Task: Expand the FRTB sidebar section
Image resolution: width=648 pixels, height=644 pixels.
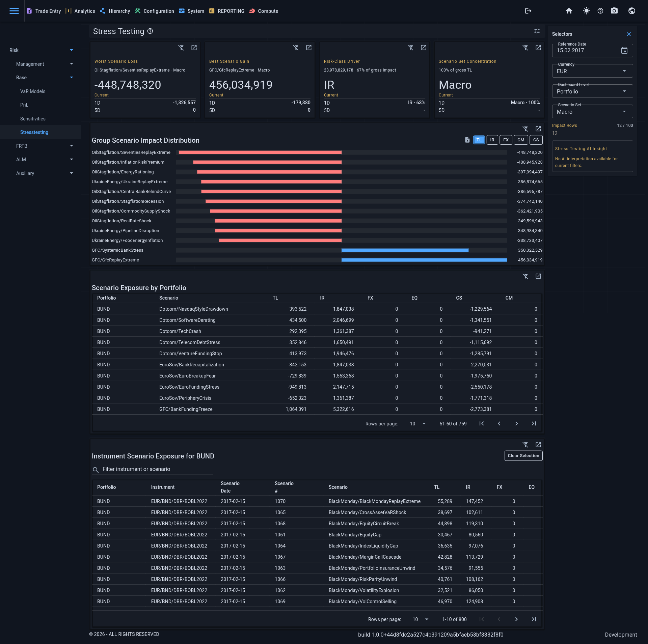Action: 40,146
